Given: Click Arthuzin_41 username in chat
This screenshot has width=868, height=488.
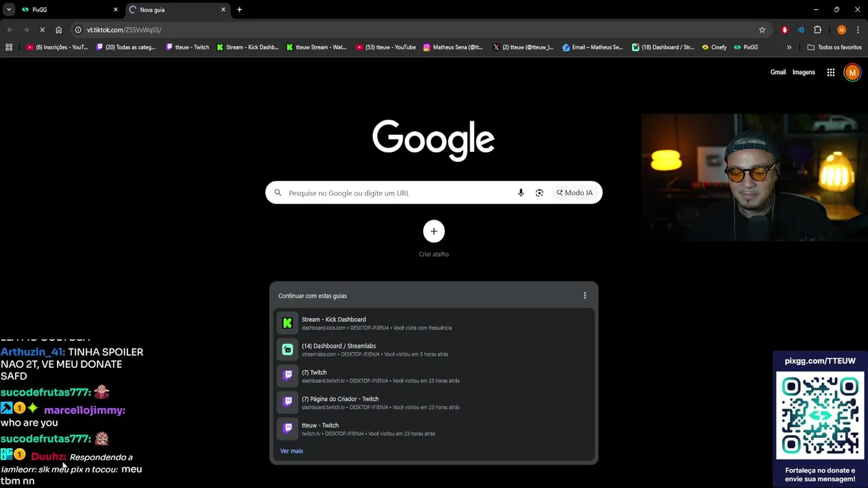Looking at the screenshot, I should point(33,352).
